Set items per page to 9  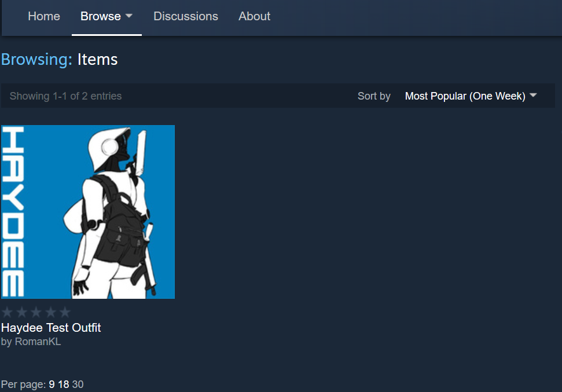[x=52, y=384]
